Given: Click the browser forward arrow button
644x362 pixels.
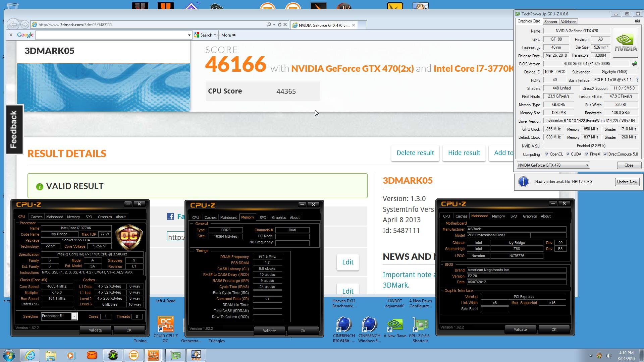Looking at the screenshot, I should coord(24,24).
